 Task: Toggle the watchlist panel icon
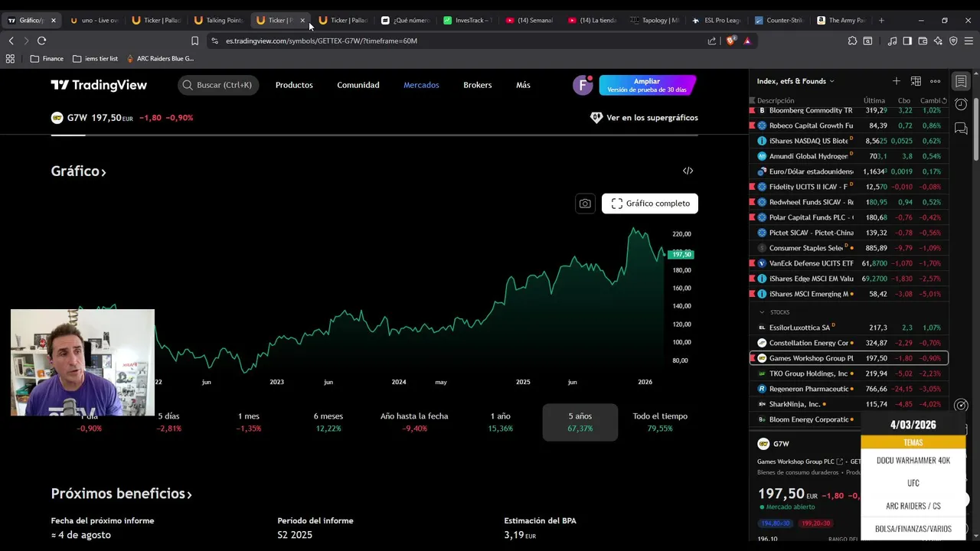961,81
